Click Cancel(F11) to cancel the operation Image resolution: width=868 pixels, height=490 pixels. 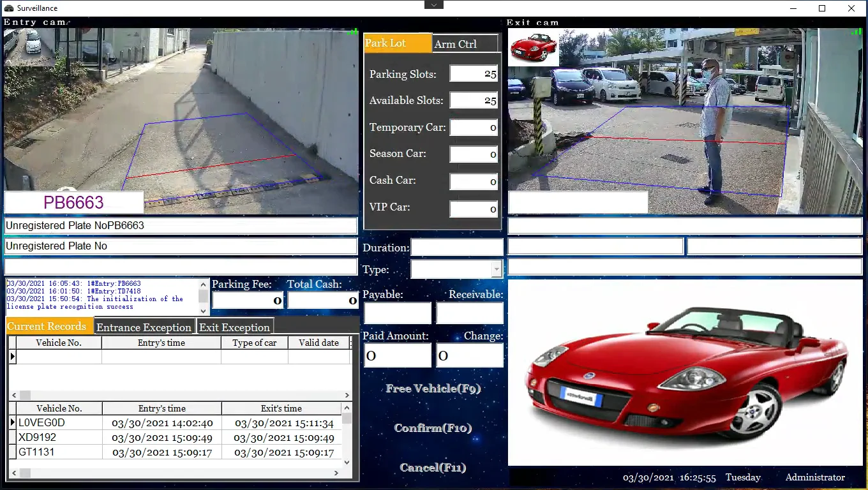433,467
